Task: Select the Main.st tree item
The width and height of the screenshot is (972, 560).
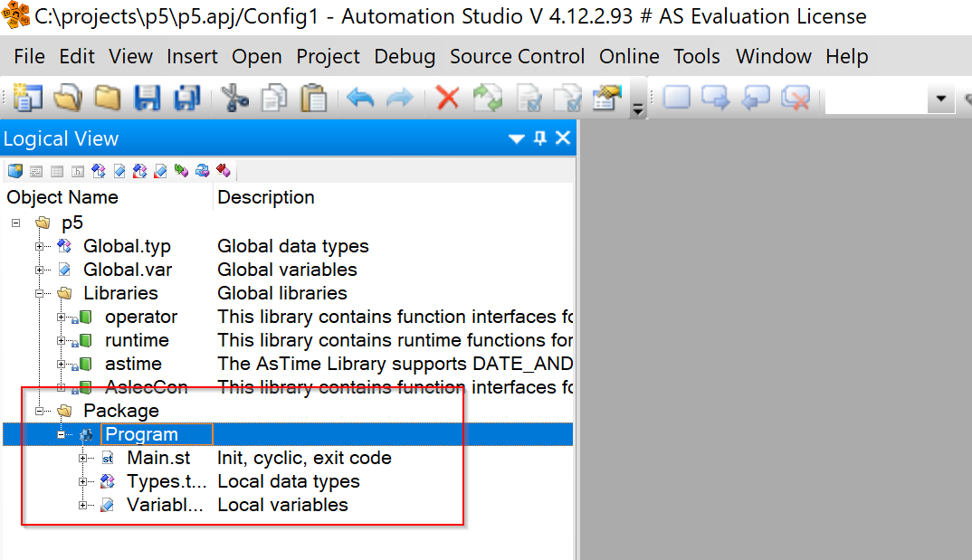Action: [x=158, y=459]
